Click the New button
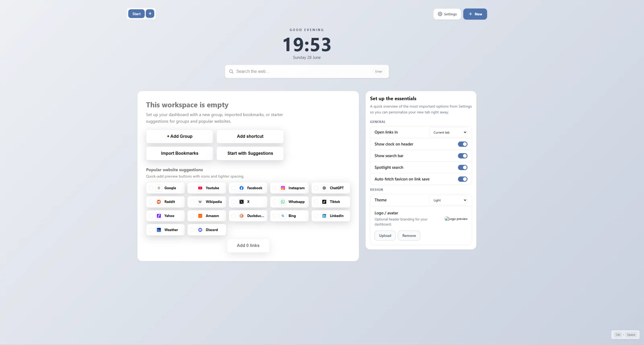This screenshot has height=345, width=644. (x=475, y=14)
